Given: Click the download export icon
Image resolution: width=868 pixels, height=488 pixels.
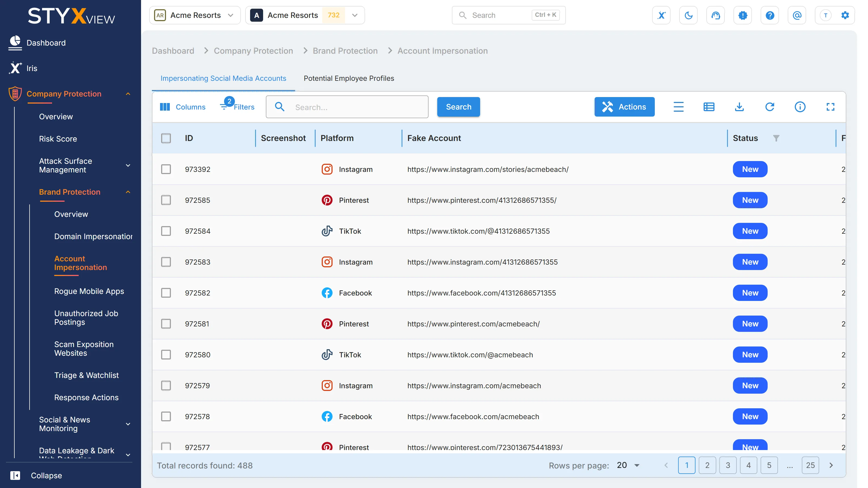Looking at the screenshot, I should 739,107.
